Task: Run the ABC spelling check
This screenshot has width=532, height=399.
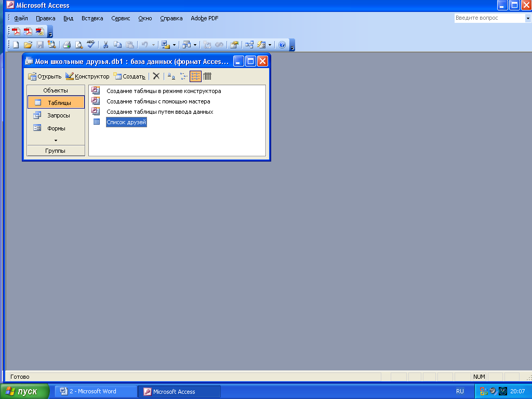Action: (90, 45)
